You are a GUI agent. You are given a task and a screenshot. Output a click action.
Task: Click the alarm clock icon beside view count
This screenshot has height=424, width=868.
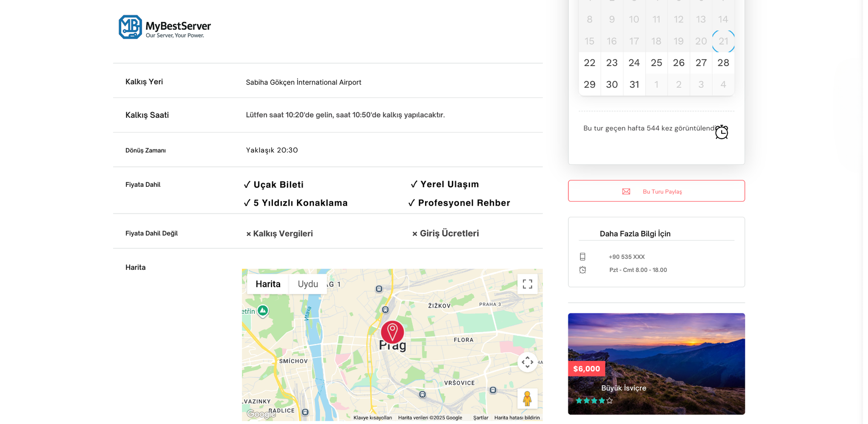722,132
